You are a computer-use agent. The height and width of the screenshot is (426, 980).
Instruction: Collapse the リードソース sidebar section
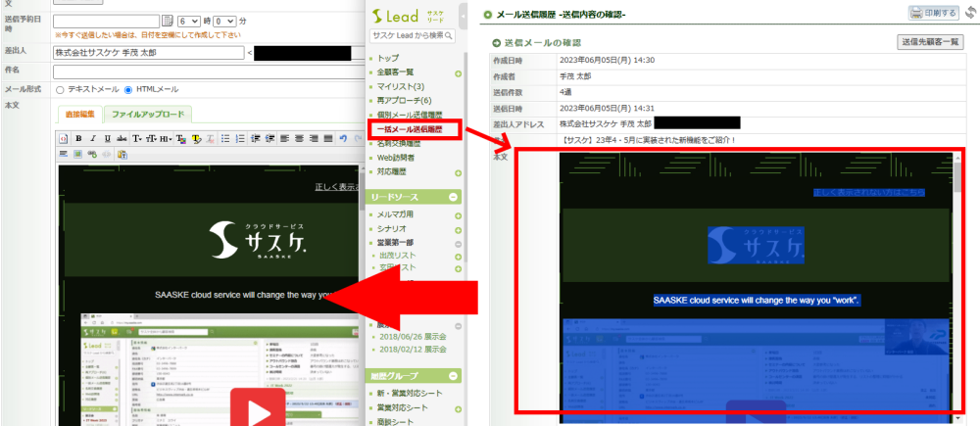(x=453, y=198)
